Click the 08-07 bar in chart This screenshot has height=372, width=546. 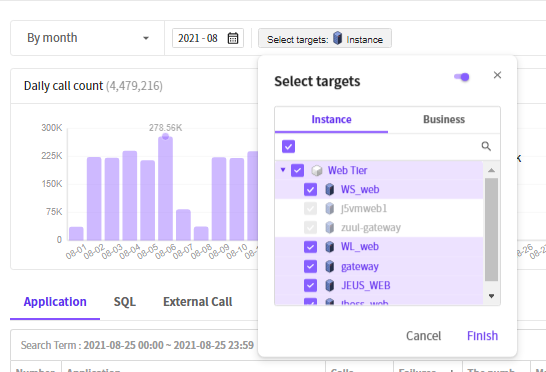(x=183, y=225)
